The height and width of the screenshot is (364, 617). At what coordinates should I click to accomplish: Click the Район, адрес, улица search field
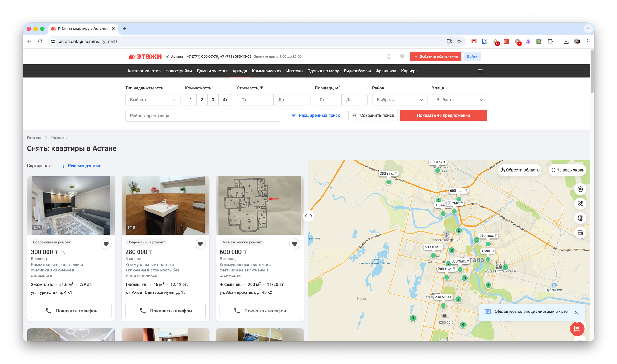pyautogui.click(x=202, y=116)
